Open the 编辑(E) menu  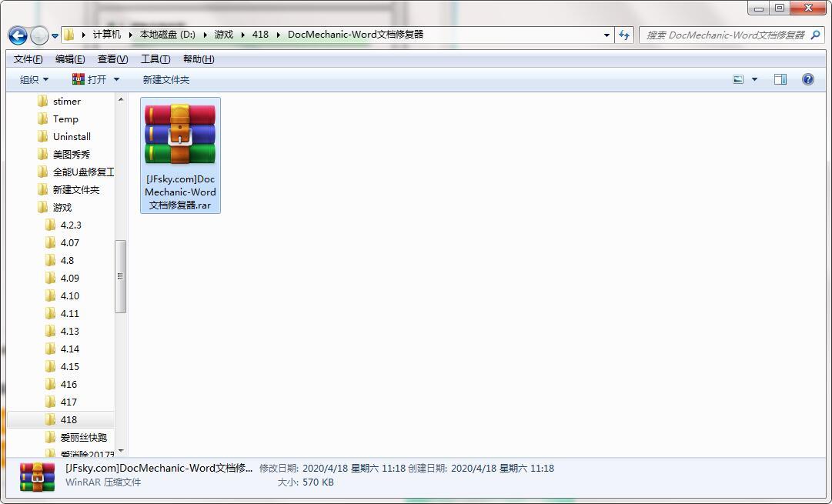(x=70, y=59)
